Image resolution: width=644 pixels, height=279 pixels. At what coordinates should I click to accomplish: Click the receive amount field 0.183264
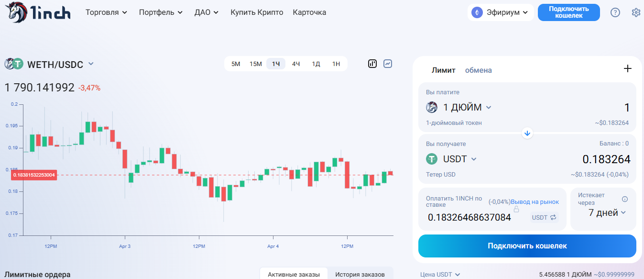[x=606, y=159]
